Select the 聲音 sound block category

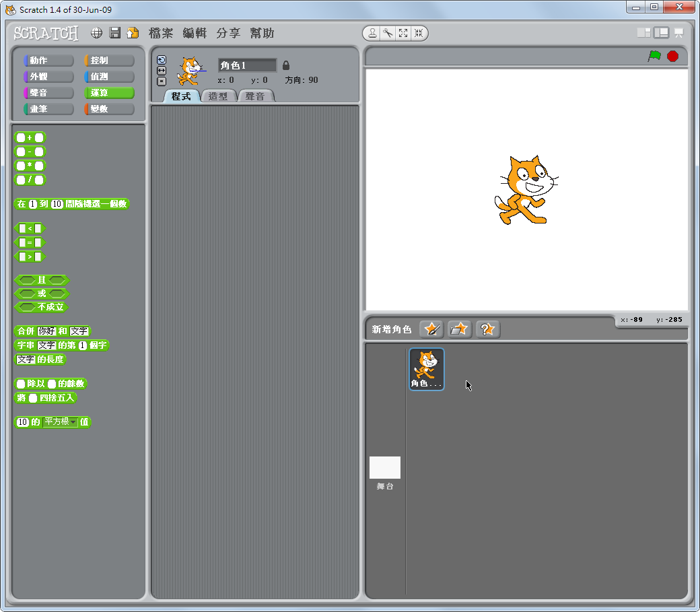[x=48, y=92]
